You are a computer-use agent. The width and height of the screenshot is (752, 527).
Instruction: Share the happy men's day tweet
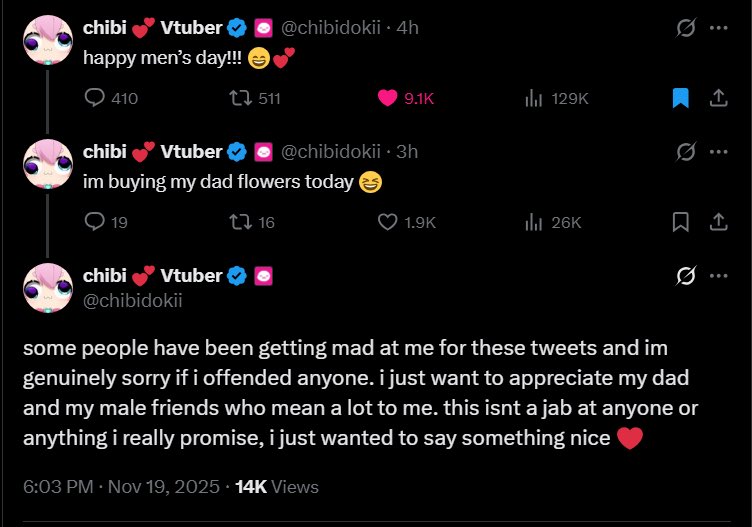(x=717, y=98)
